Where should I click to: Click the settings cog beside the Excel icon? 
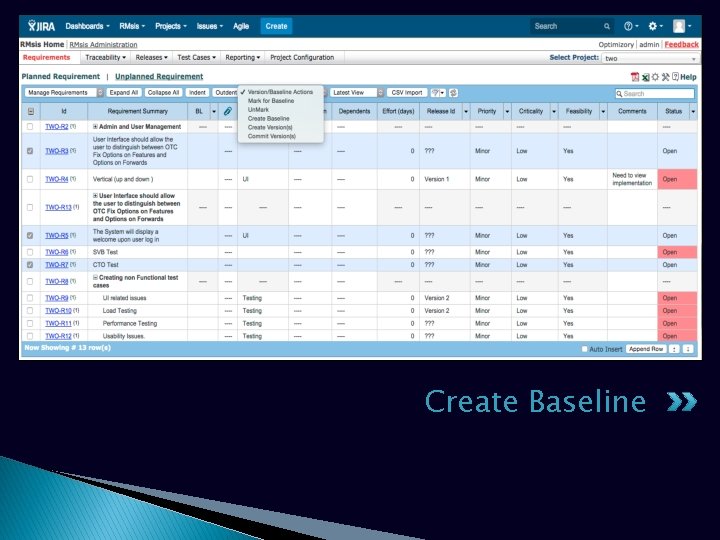(655, 77)
